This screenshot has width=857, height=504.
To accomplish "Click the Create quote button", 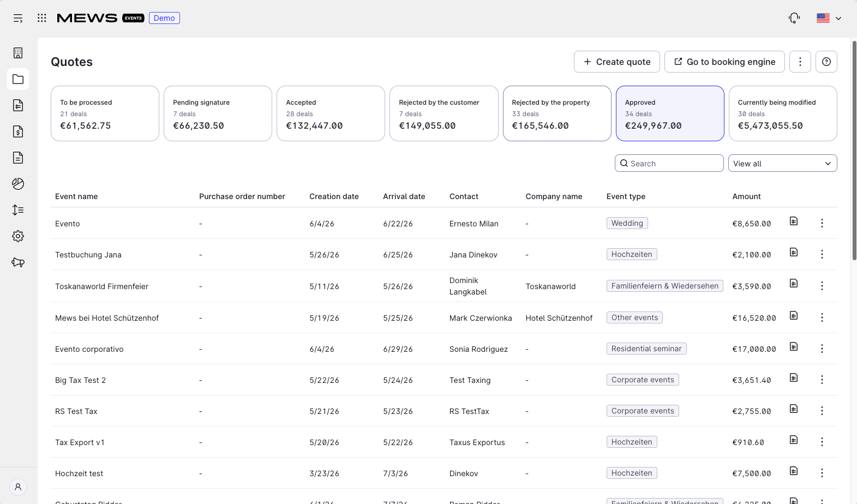I will pos(617,62).
